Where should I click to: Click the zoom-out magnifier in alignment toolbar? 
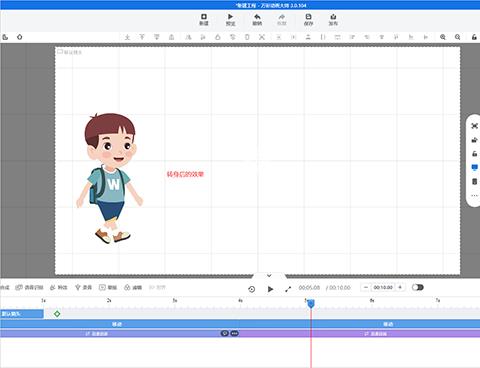pos(458,37)
